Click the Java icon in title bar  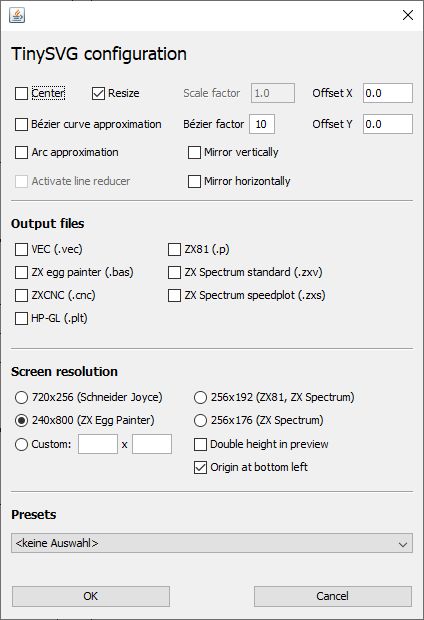(17, 15)
